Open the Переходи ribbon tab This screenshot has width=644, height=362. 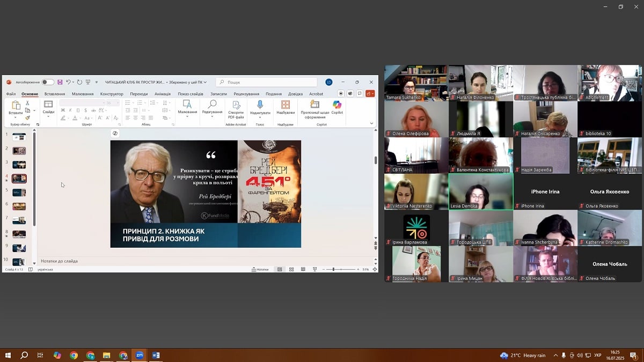click(139, 94)
